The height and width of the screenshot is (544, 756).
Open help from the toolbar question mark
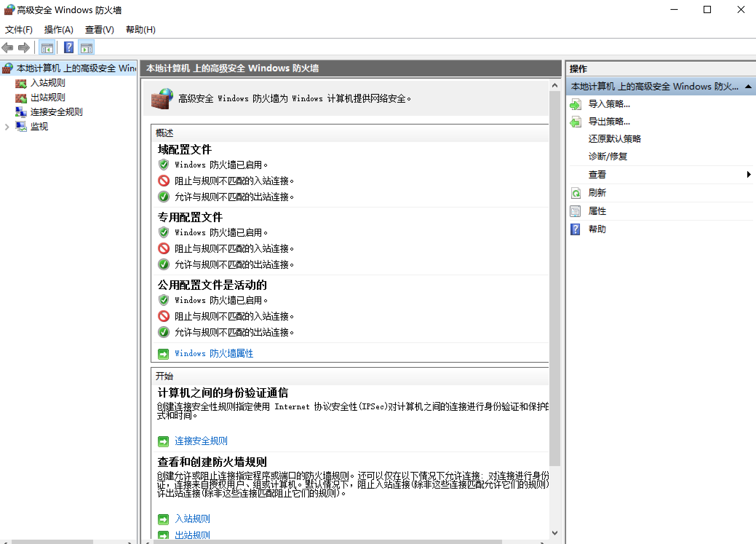pyautogui.click(x=68, y=48)
